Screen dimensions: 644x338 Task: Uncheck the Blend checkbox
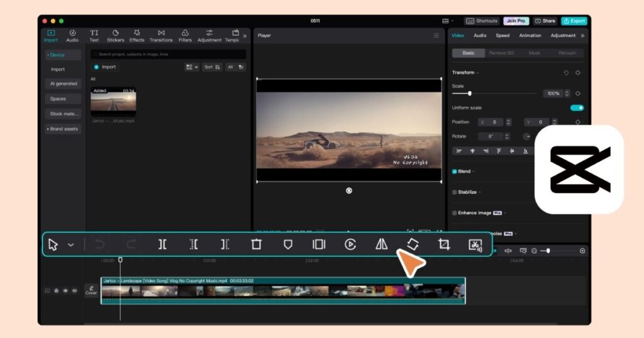click(455, 172)
